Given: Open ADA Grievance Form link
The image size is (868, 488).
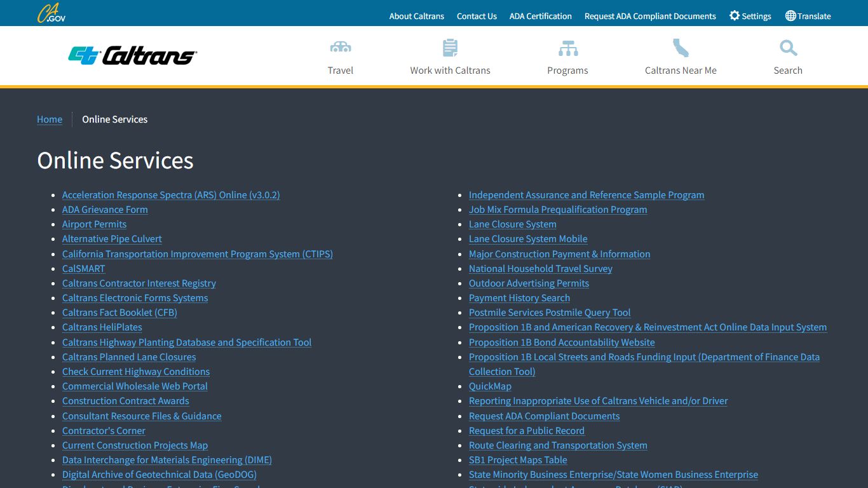Looking at the screenshot, I should click(105, 210).
